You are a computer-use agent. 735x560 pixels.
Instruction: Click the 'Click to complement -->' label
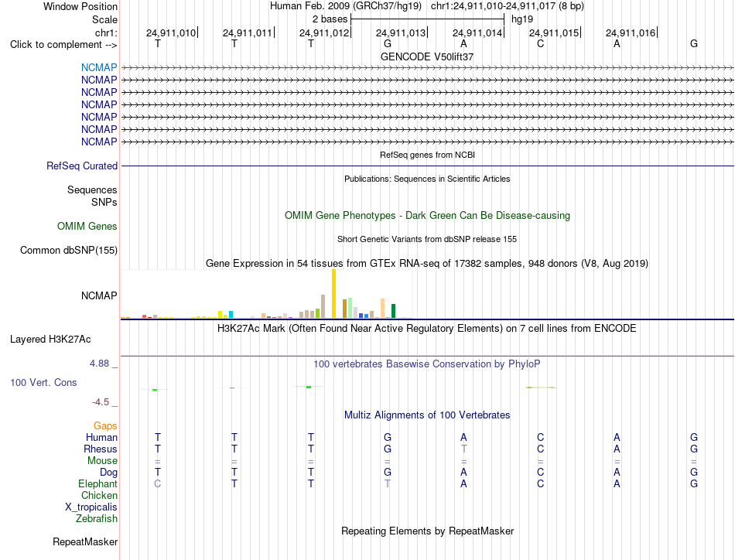[x=63, y=45]
